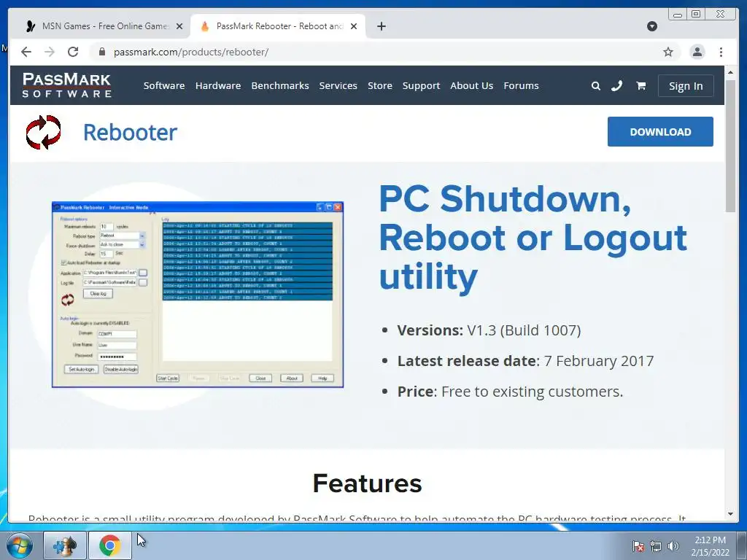747x560 pixels.
Task: Click the network tray icon
Action: point(656,546)
